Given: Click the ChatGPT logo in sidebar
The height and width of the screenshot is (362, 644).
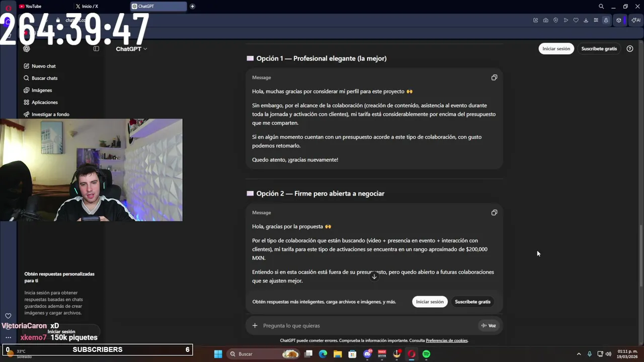Looking at the screenshot, I should tap(27, 49).
